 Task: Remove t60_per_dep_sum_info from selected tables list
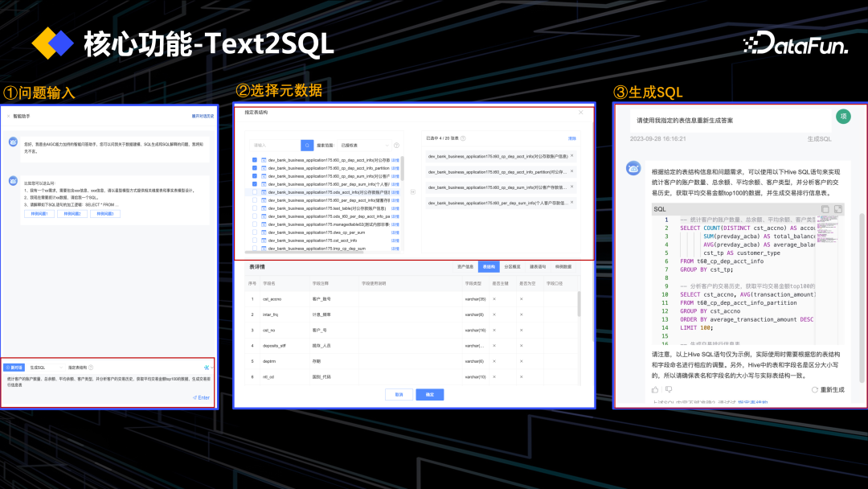pyautogui.click(x=572, y=203)
